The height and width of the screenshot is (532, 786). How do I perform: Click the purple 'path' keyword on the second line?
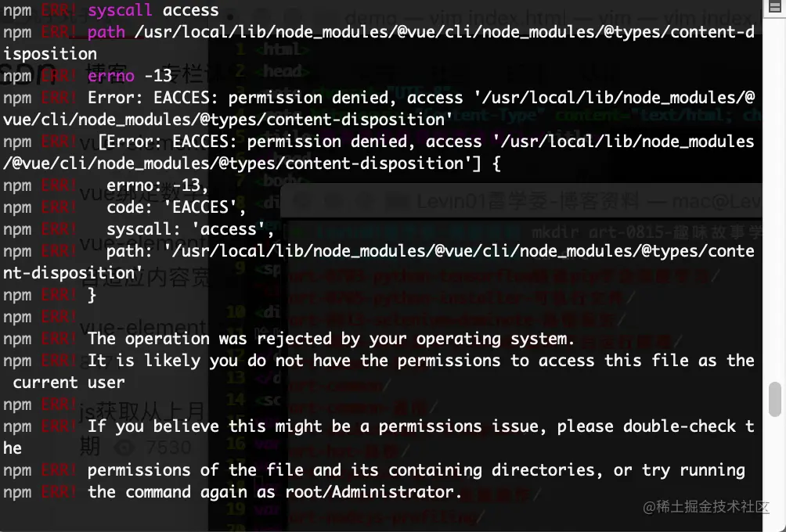coord(106,32)
